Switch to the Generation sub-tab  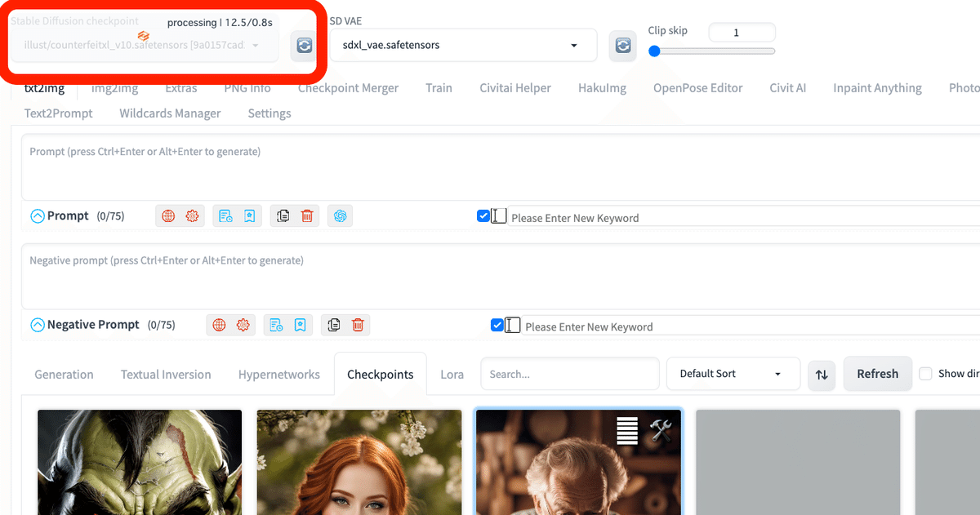click(64, 375)
